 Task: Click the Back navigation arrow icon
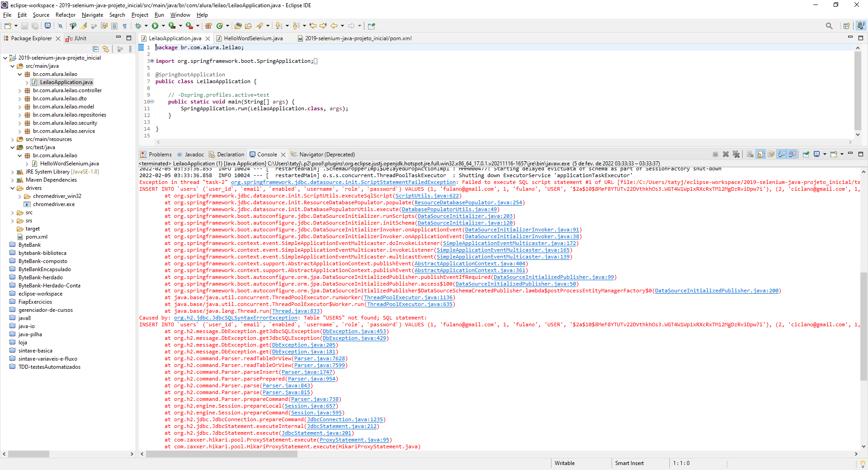pyautogui.click(x=334, y=26)
